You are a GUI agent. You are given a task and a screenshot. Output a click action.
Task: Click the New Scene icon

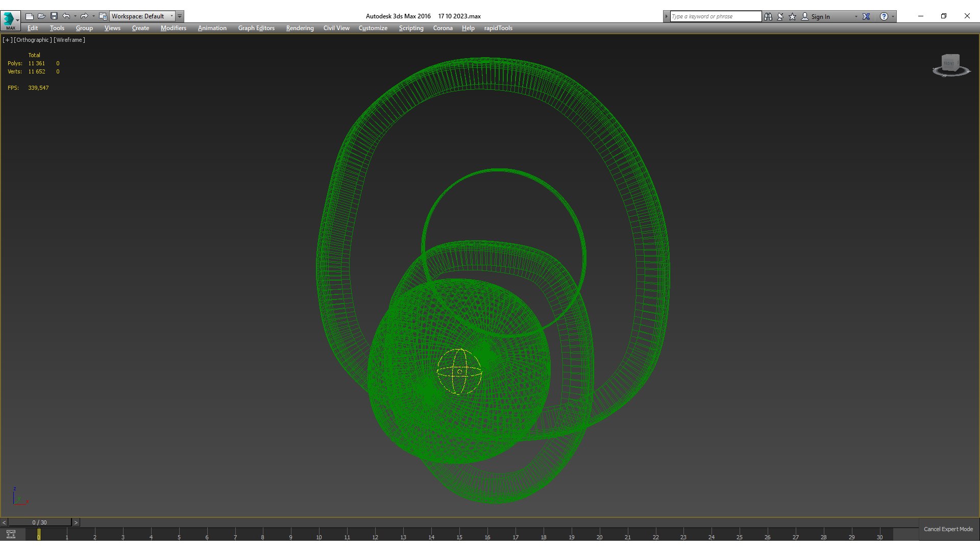click(30, 16)
